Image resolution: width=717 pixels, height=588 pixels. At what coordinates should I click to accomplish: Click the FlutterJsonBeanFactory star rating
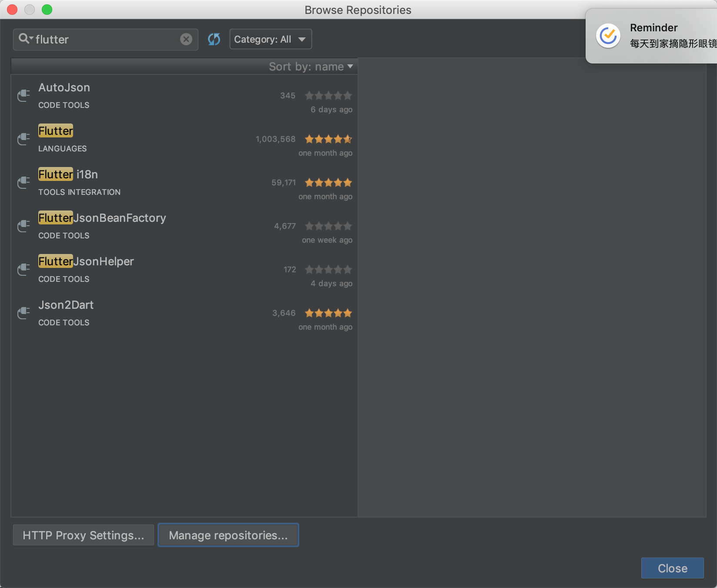pos(328,226)
